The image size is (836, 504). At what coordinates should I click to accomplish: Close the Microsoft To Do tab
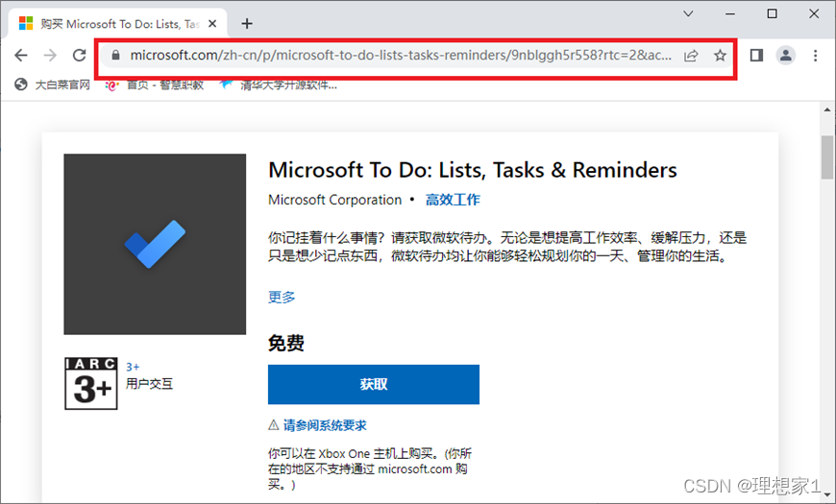point(212,23)
